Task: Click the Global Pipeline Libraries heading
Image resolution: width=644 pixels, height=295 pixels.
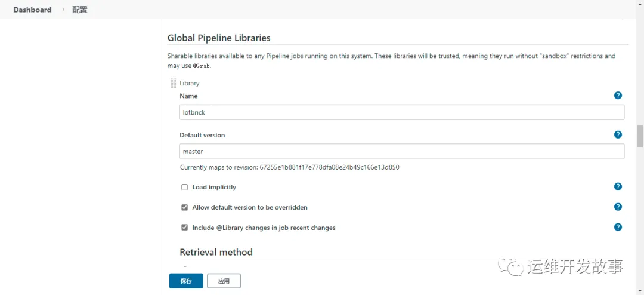Action: click(218, 38)
